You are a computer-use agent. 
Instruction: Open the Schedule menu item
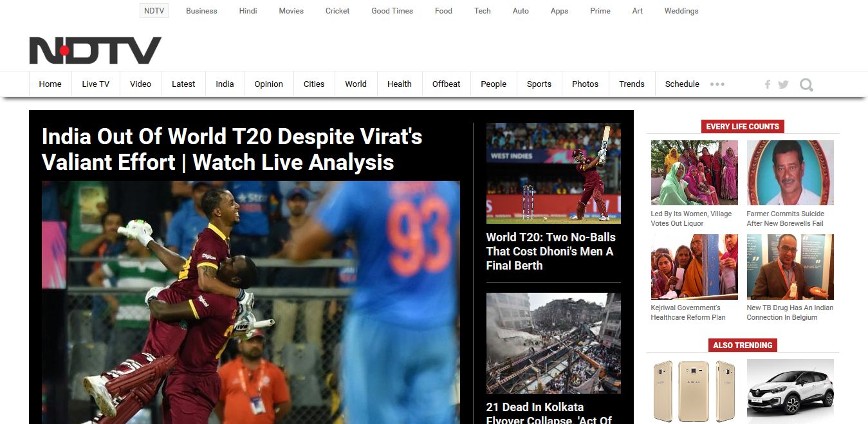[682, 84]
